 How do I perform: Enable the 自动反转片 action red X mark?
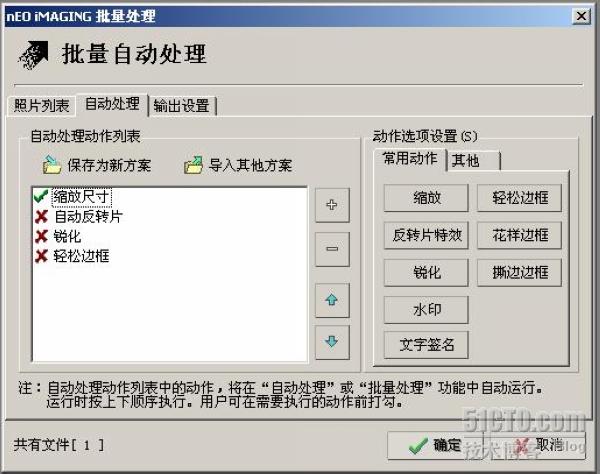[41, 217]
